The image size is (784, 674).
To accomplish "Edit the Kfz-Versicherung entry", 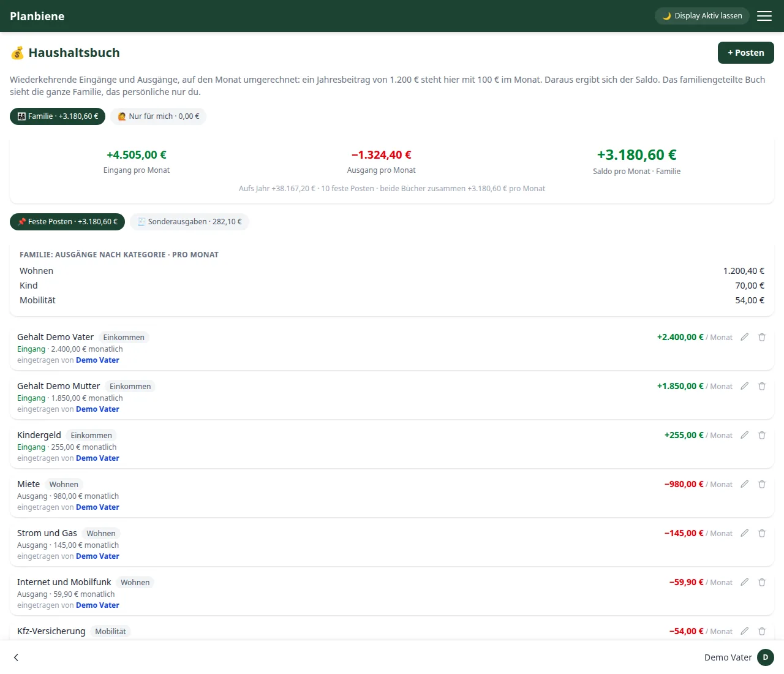I will pyautogui.click(x=745, y=631).
